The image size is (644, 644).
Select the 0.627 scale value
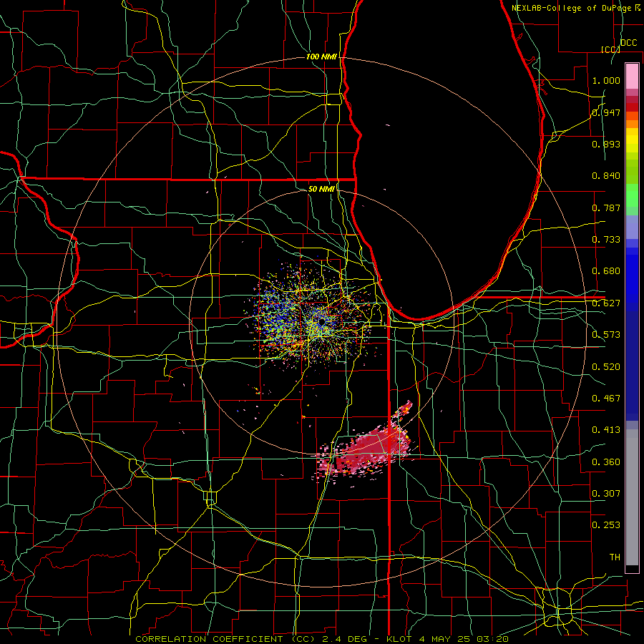click(x=606, y=303)
